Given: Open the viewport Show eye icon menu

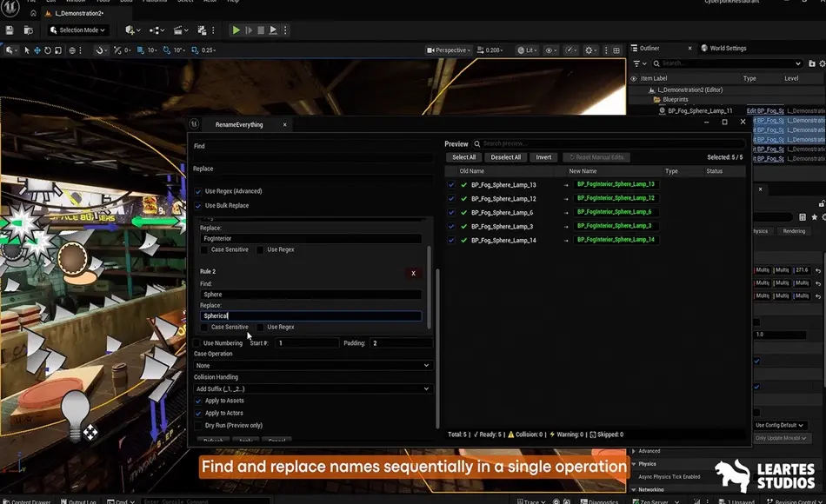Looking at the screenshot, I should pyautogui.click(x=551, y=50).
